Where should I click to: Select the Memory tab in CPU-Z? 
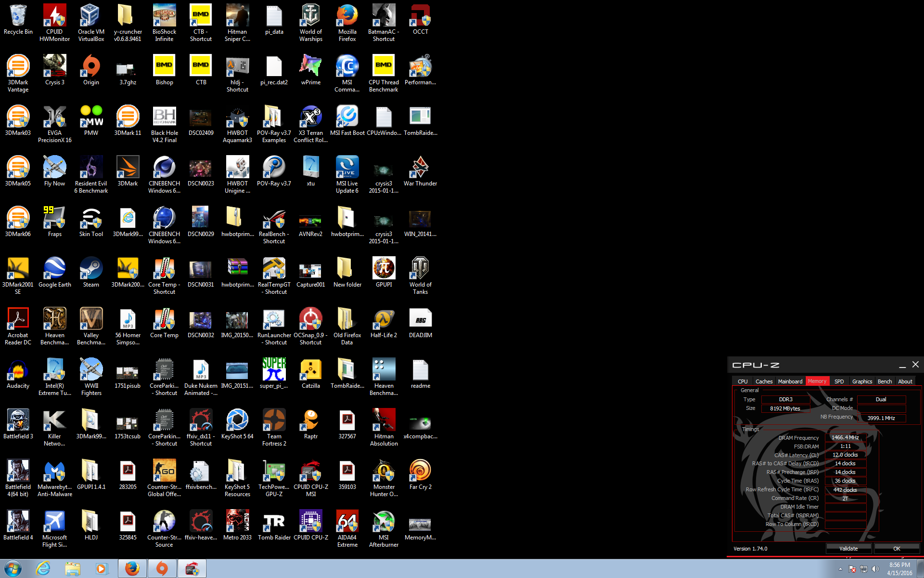tap(817, 381)
